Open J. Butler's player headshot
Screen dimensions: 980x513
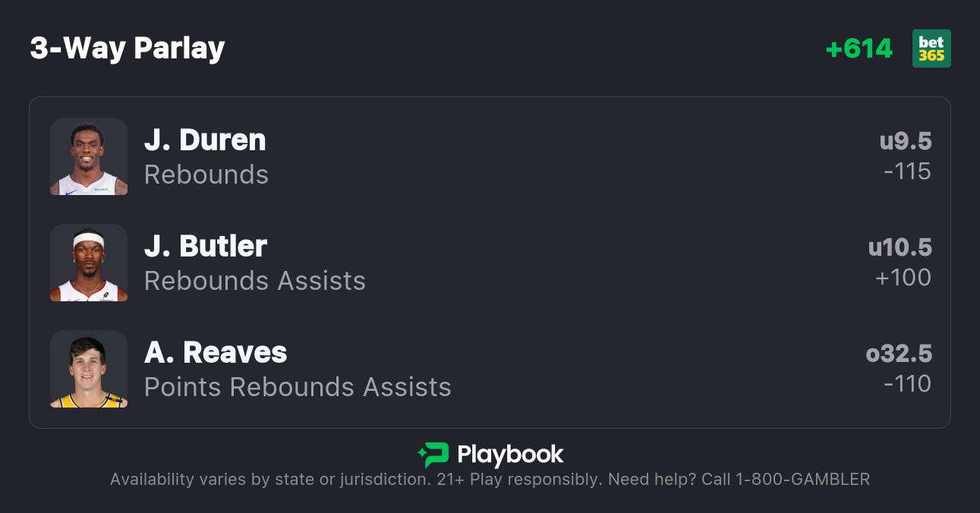89,263
